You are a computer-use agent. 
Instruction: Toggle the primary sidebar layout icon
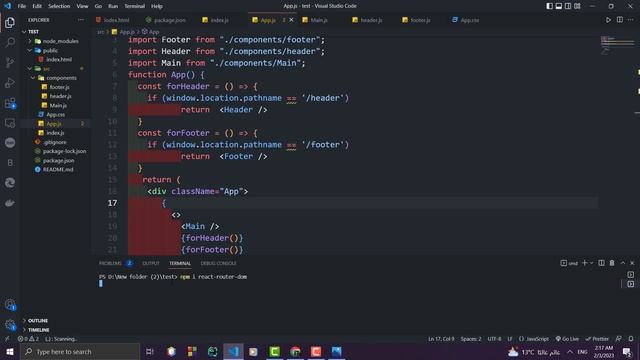tap(550, 6)
